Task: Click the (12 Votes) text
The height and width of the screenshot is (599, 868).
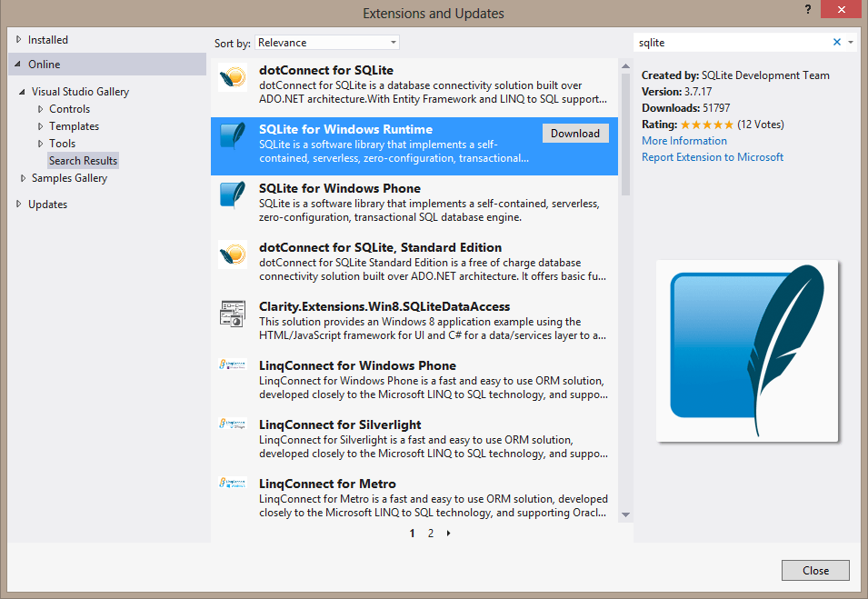Action: coord(761,125)
